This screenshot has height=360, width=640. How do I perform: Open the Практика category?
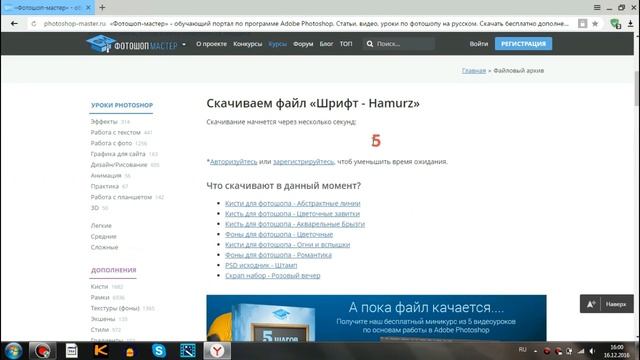[x=104, y=186]
